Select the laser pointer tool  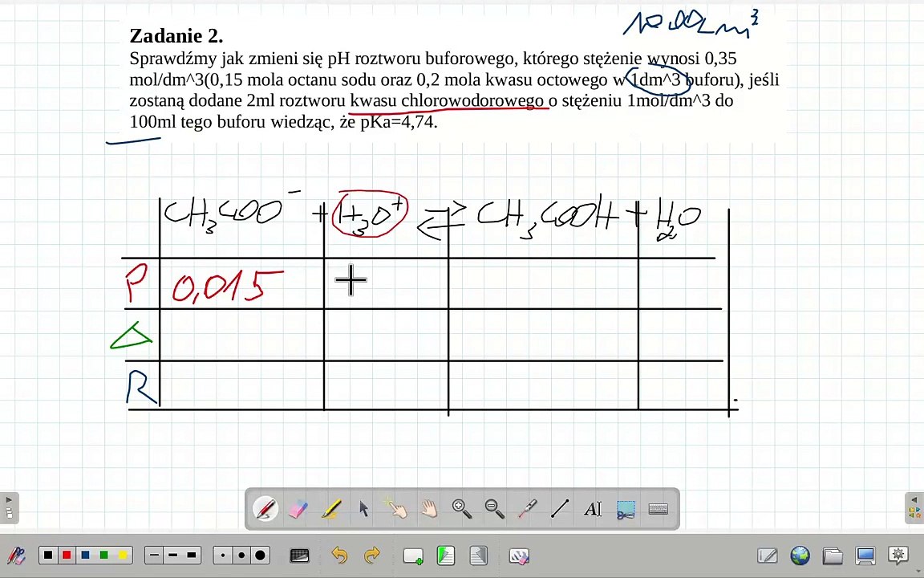click(528, 508)
